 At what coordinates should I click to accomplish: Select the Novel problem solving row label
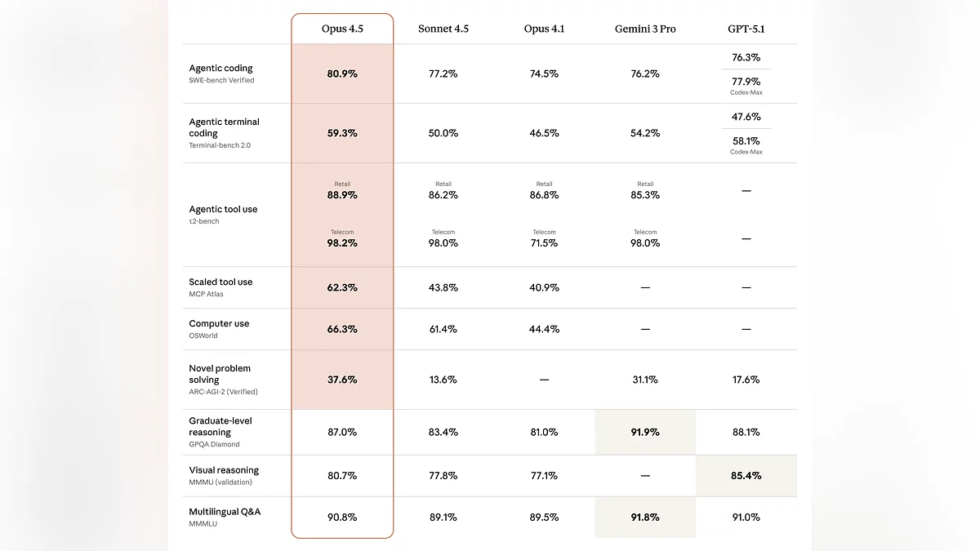coord(220,374)
